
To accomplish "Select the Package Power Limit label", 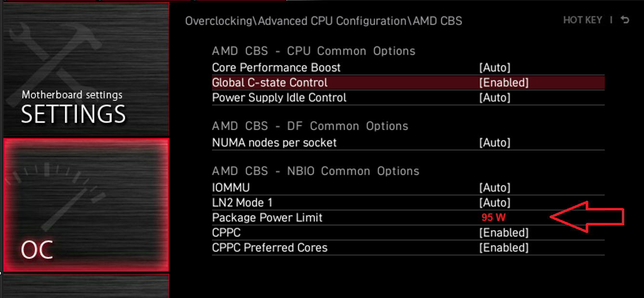I will pos(267,218).
